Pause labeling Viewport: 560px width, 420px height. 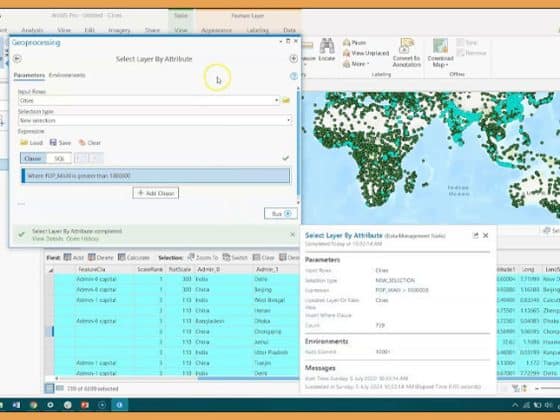tap(355, 42)
